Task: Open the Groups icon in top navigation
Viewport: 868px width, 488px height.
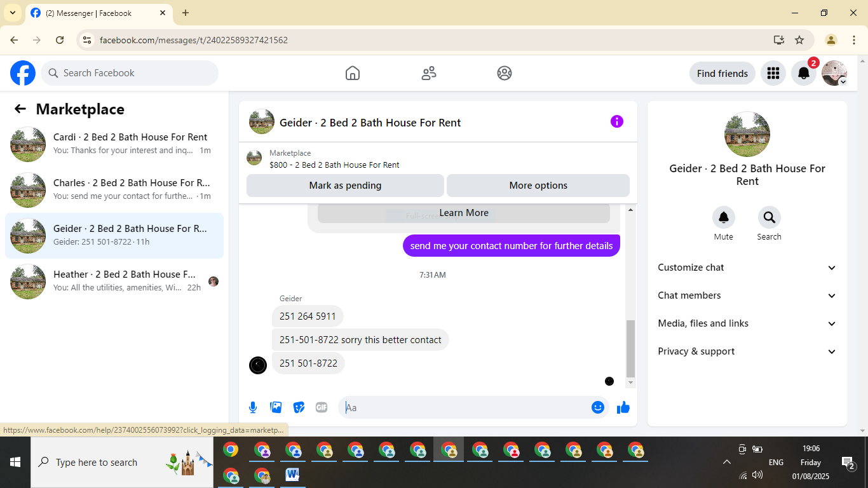Action: click(505, 73)
